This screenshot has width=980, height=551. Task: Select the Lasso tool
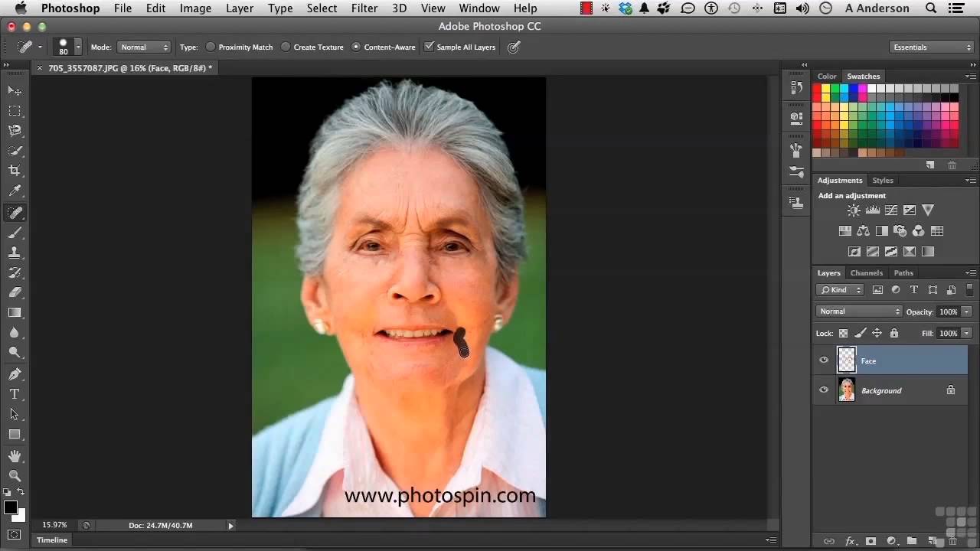click(x=15, y=131)
